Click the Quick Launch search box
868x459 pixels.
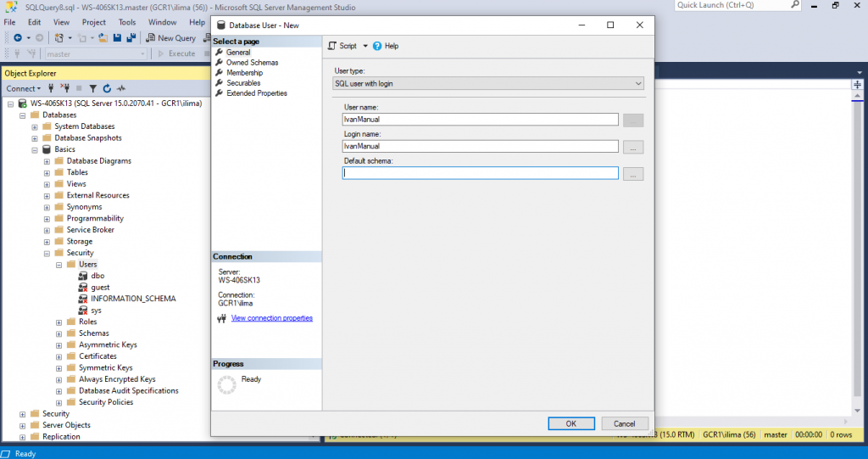pos(732,5)
